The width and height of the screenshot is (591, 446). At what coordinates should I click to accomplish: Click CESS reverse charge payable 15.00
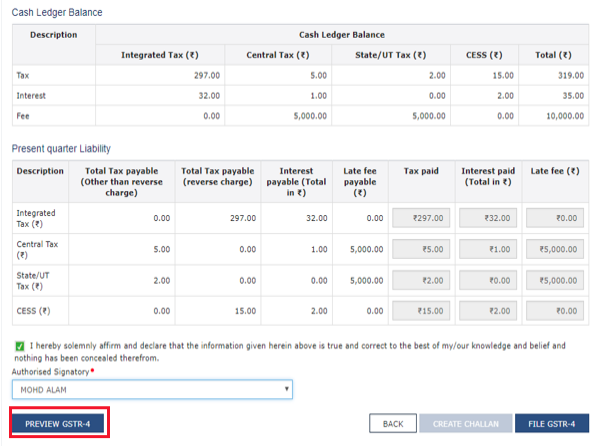(x=245, y=311)
